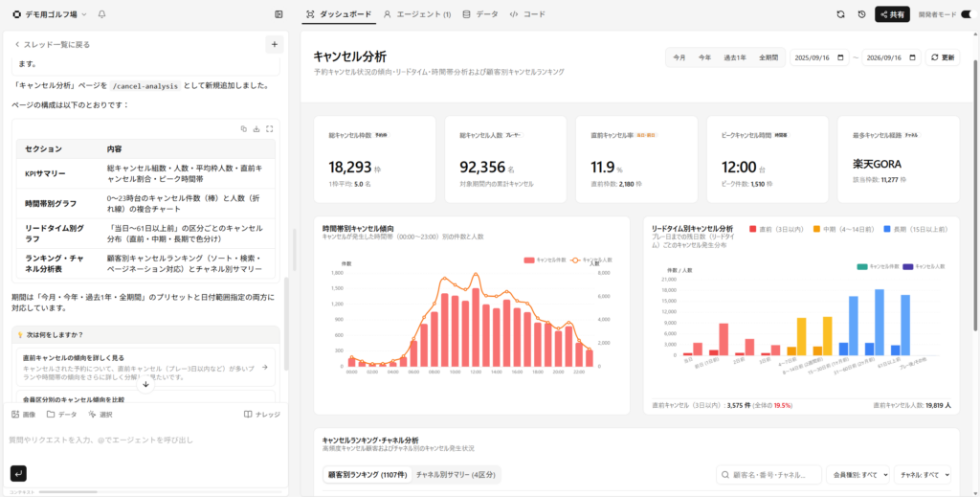Open the history clock icon in top bar
This screenshot has width=980, height=497.
pos(862,13)
